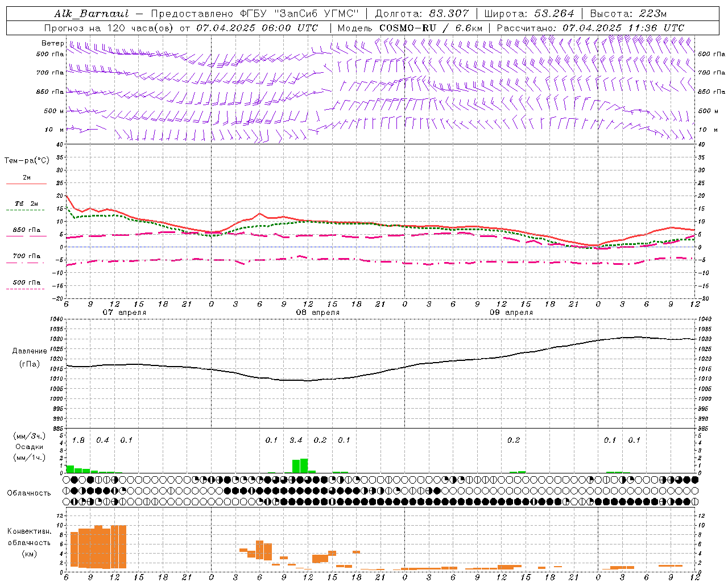Click the 'Ветер' wind panel label

(x=53, y=43)
